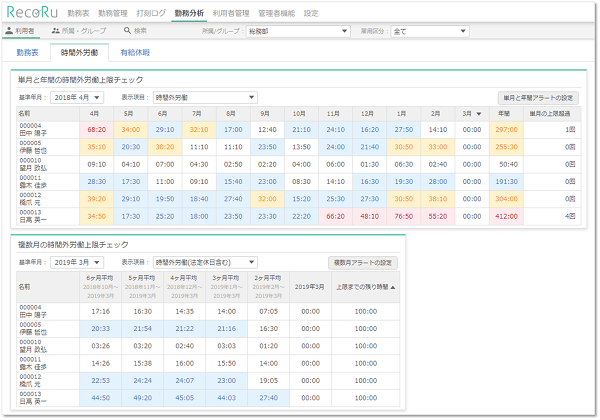Click the 304:00 annual cell
Viewport: 600px width, 420px height.
pyautogui.click(x=506, y=199)
